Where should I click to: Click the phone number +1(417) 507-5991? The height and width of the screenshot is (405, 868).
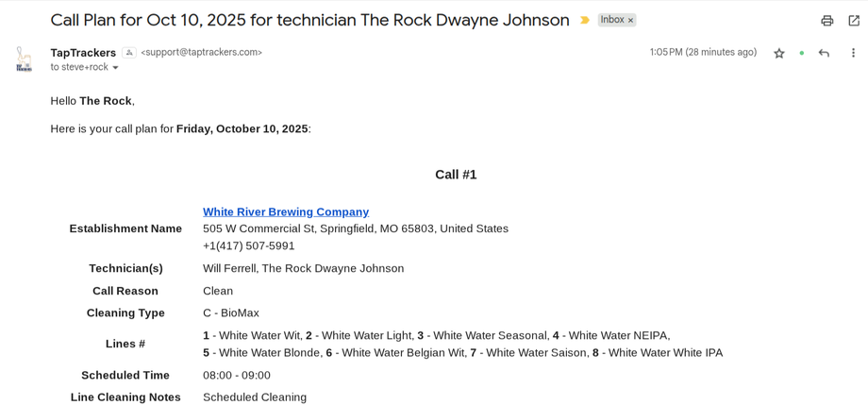[x=249, y=245]
